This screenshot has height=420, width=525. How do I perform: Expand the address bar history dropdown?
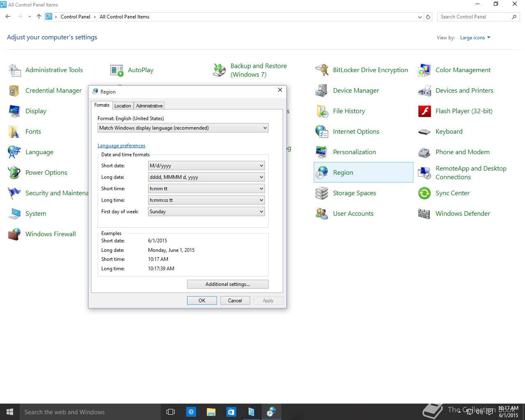[420, 17]
